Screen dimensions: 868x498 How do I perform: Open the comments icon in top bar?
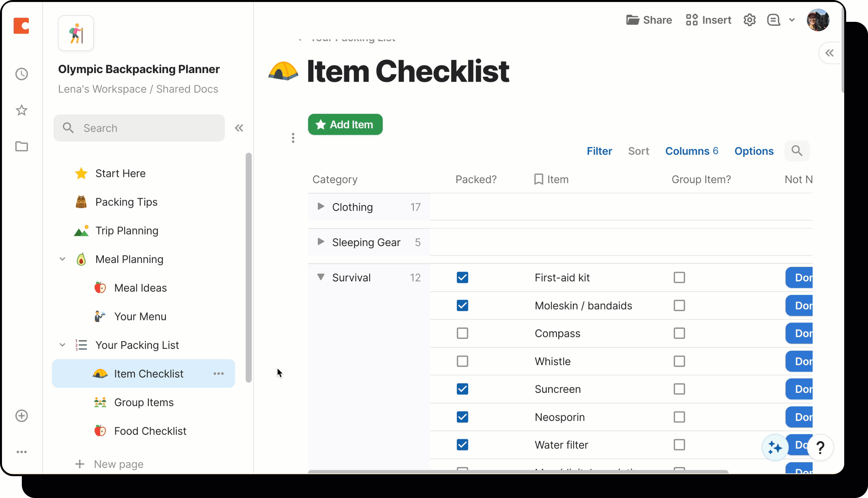(774, 20)
